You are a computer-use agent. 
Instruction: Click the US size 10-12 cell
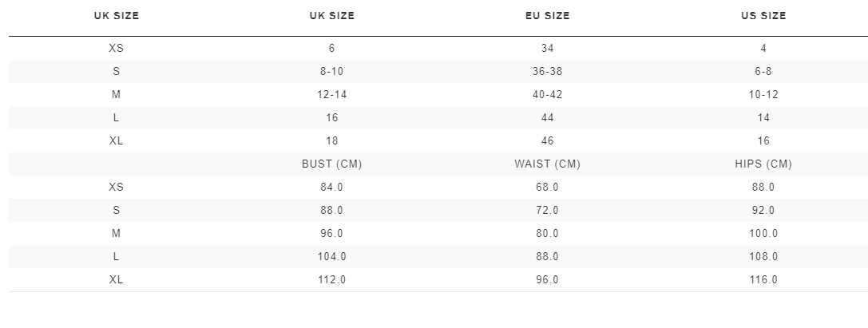click(763, 95)
